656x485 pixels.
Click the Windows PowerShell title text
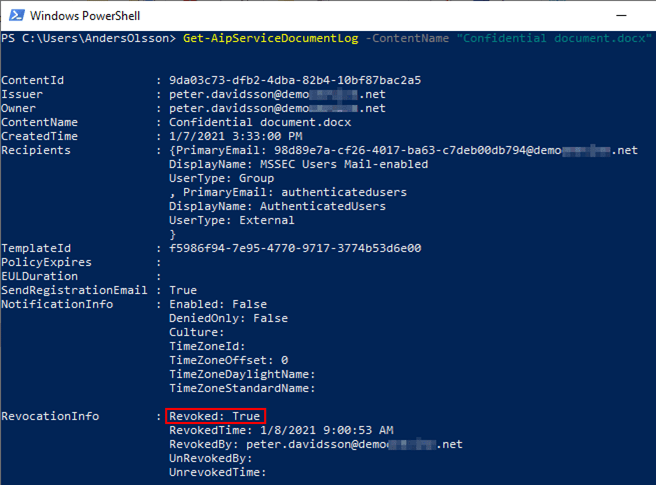84,15
